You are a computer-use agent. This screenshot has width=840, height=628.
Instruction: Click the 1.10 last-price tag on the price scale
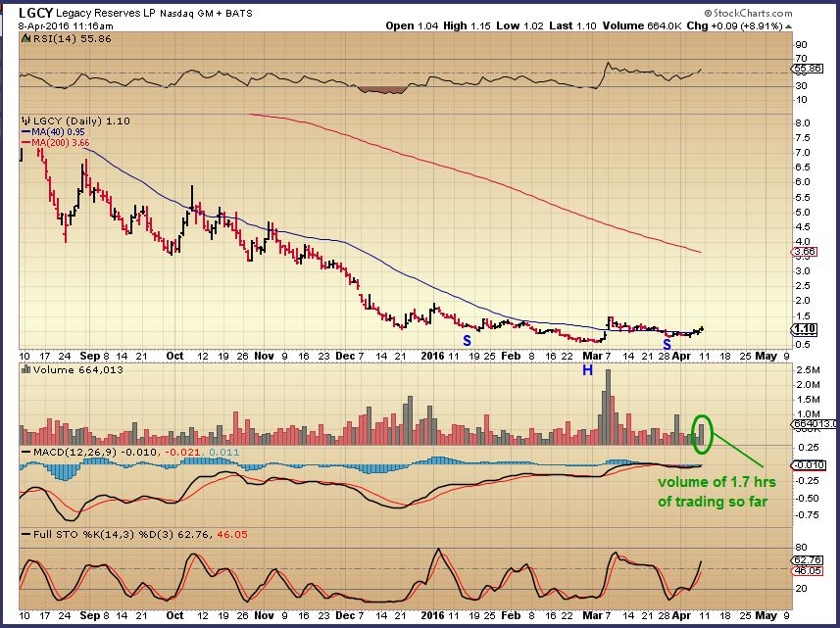point(804,329)
